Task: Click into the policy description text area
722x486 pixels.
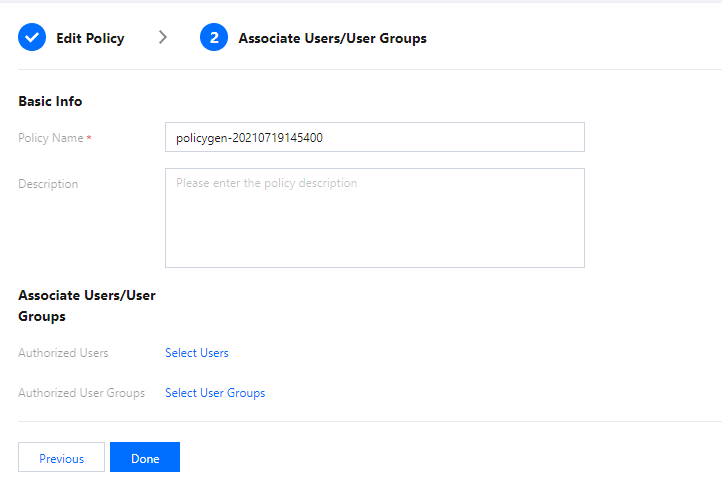Action: click(374, 217)
